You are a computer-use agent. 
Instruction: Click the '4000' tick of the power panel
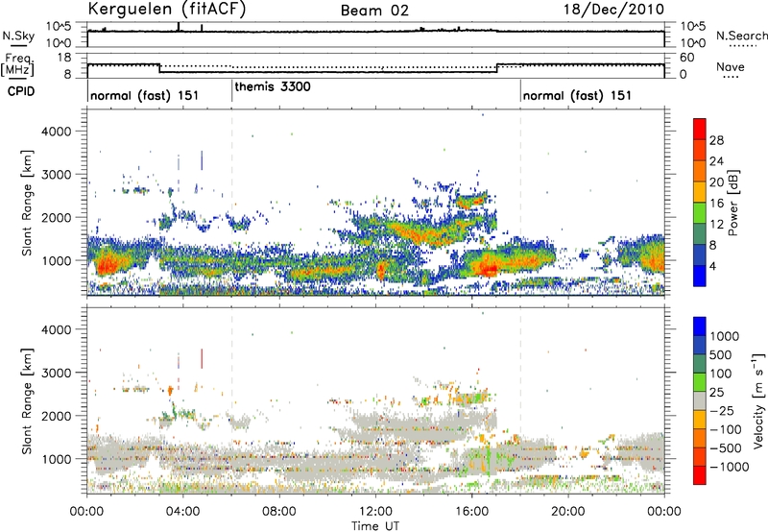56,132
